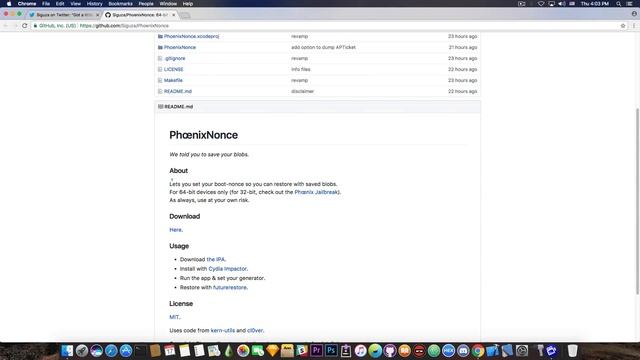Viewport: 640px width, 360px height.
Task: Open the Cydia Impactor link
Action: click(x=228, y=269)
